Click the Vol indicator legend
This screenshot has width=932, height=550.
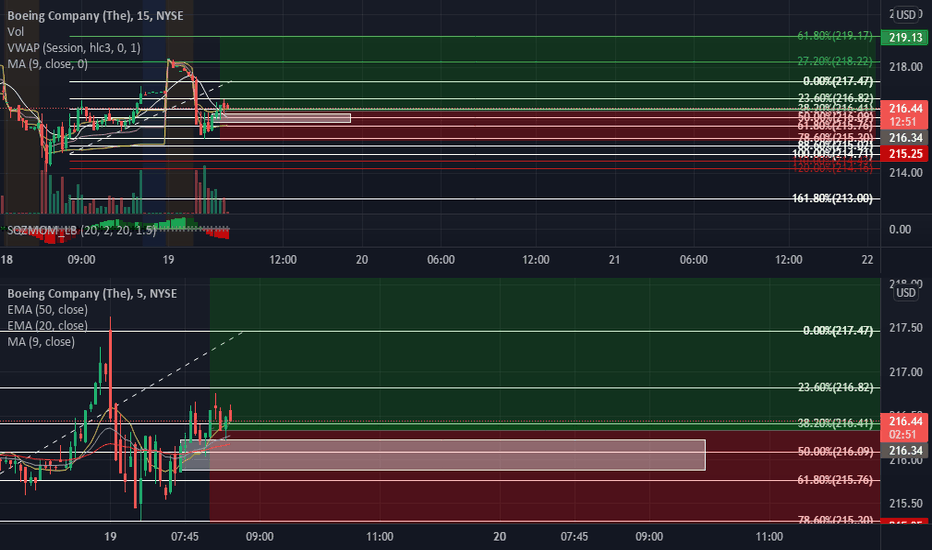point(15,32)
